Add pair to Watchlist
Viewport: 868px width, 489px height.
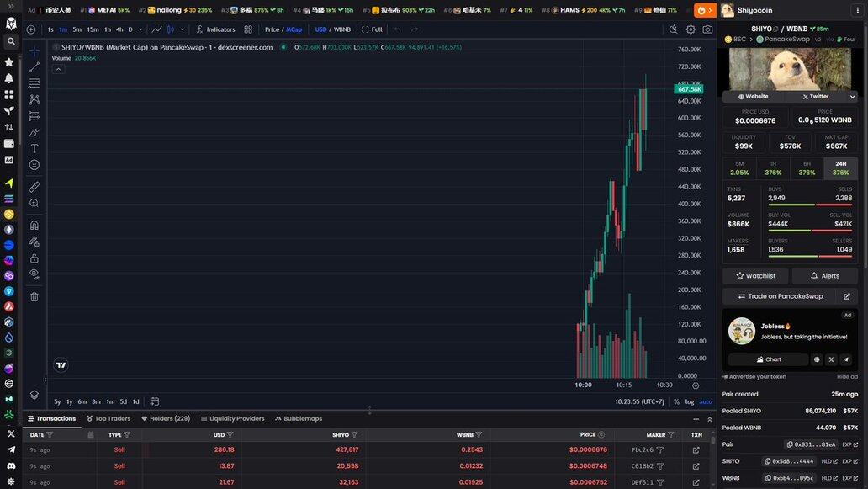pos(755,275)
